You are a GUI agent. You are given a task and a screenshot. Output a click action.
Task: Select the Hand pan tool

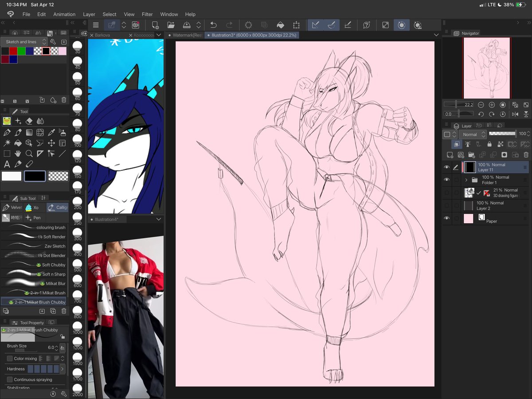(17, 154)
